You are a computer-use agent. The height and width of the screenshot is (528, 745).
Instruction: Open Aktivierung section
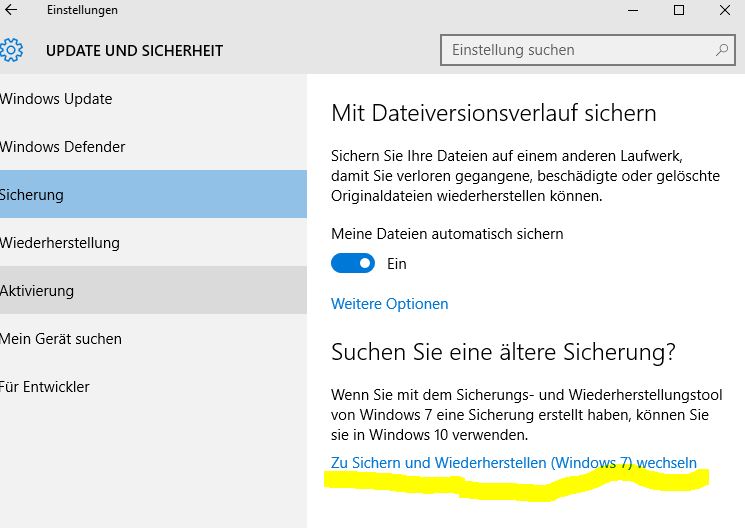153,290
